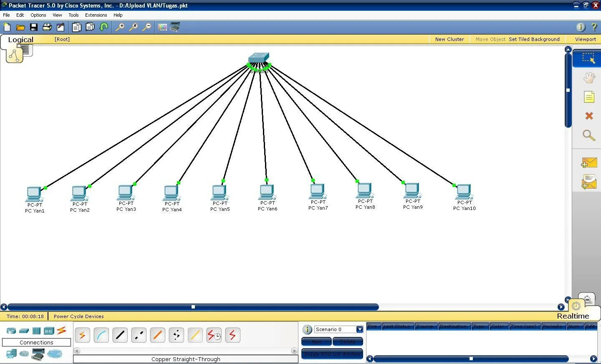The image size is (601, 364).
Task: Pick the Copper Cross-Over dashed cable
Action: click(x=139, y=335)
